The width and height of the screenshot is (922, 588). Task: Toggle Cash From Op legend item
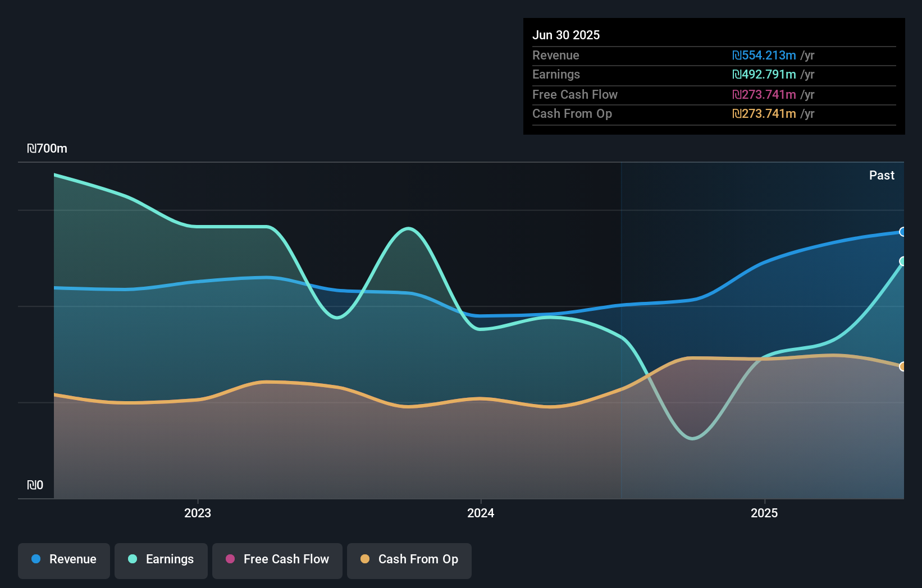pos(409,561)
